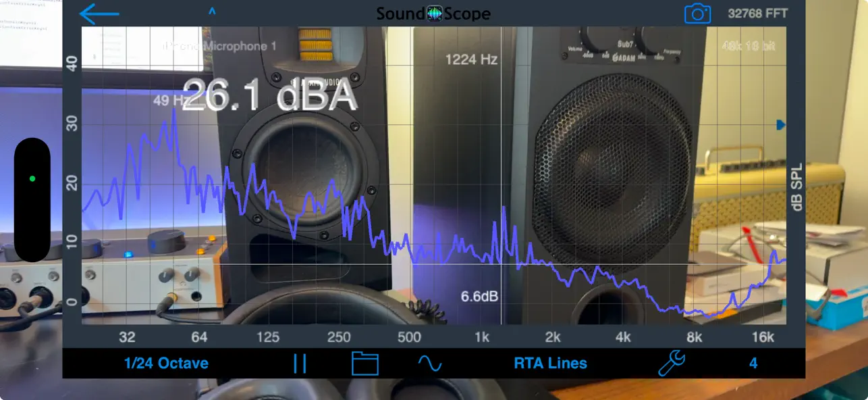Screen dimensions: 868x400
Task: Expand the top caret menu
Action: [x=212, y=11]
